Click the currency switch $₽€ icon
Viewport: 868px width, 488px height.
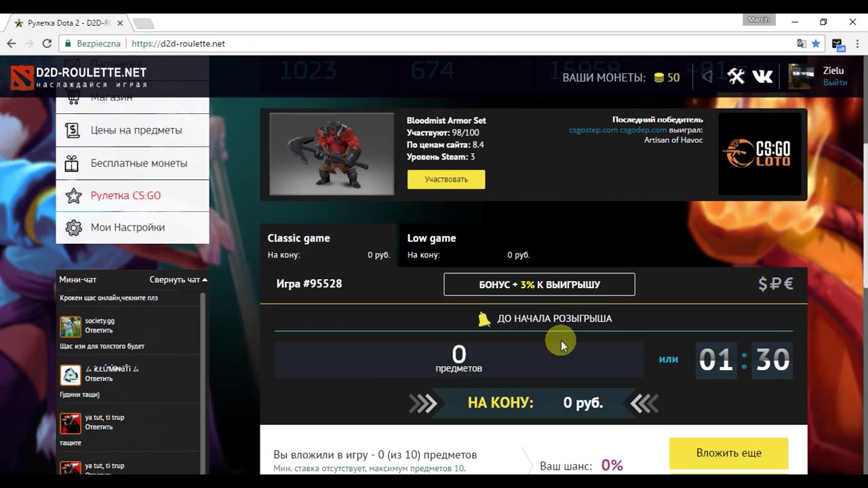coord(776,284)
